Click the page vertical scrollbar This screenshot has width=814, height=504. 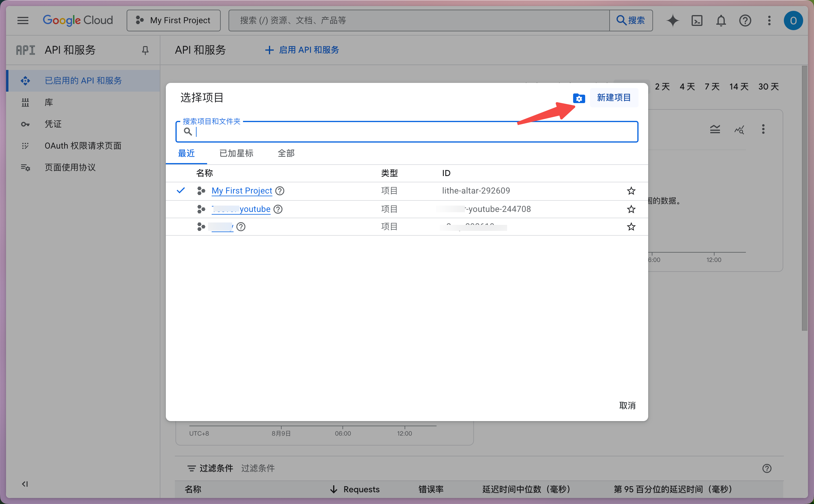(x=804, y=198)
